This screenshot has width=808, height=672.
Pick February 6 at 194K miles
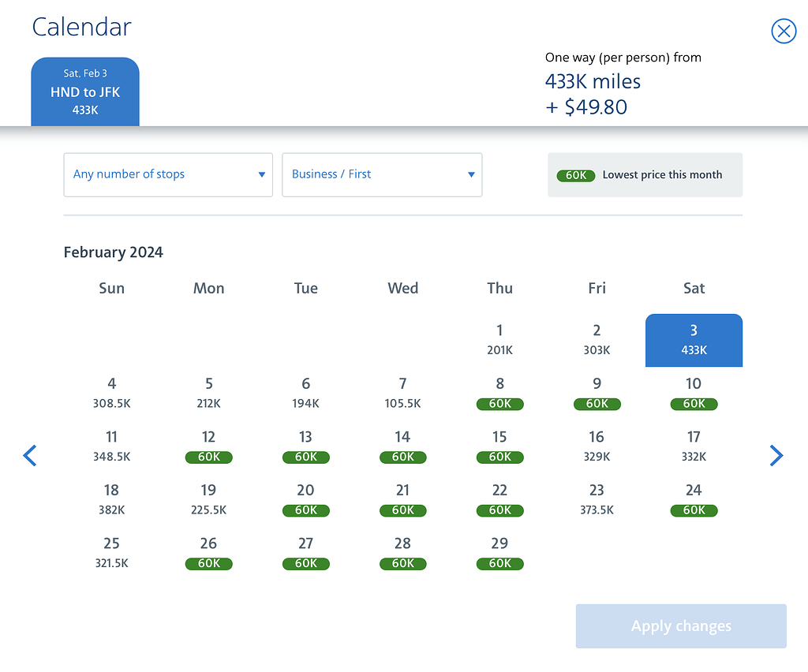[305, 393]
